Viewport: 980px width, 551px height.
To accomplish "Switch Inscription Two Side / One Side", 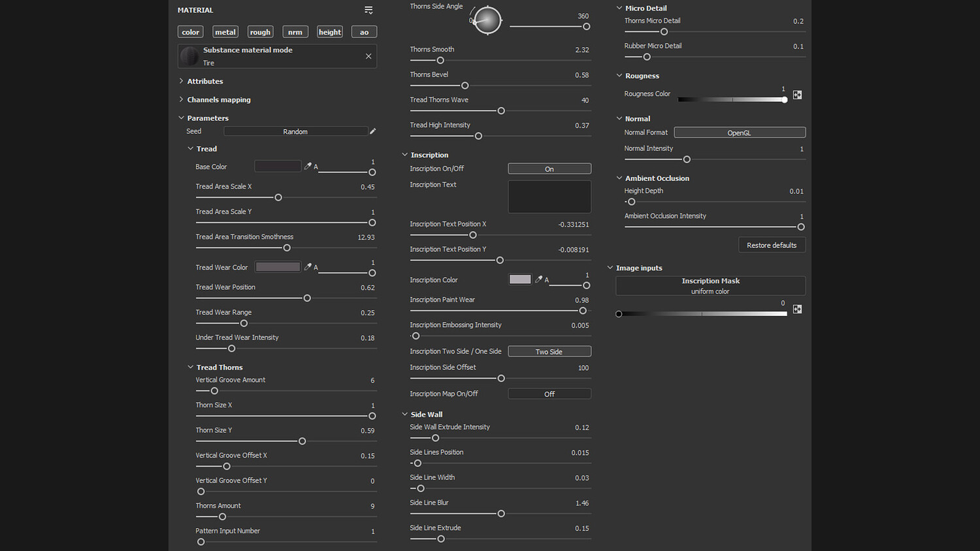I will pos(549,351).
